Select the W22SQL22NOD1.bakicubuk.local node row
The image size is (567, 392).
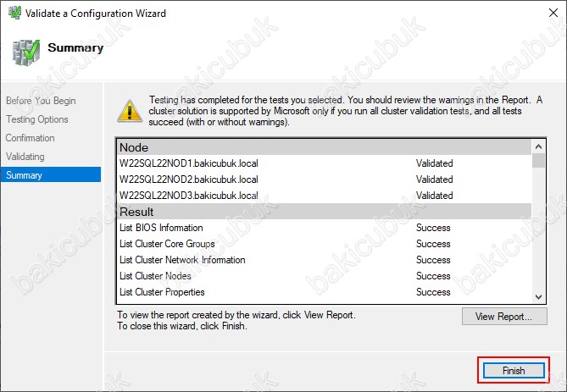point(325,163)
